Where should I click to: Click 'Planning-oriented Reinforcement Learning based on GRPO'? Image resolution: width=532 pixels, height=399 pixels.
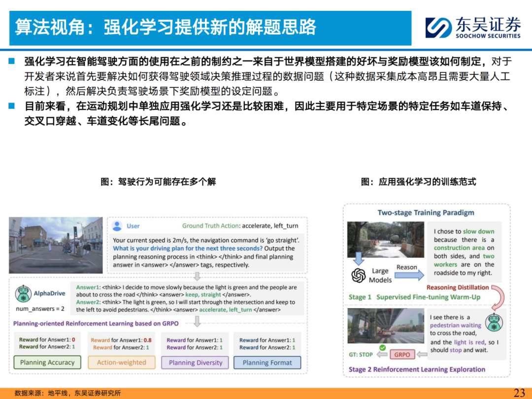coord(96,323)
